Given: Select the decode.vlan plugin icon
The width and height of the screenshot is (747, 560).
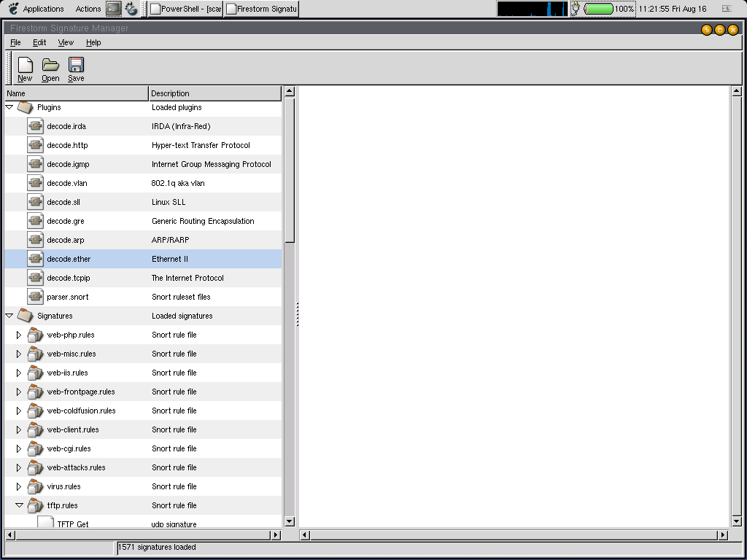Looking at the screenshot, I should [35, 183].
